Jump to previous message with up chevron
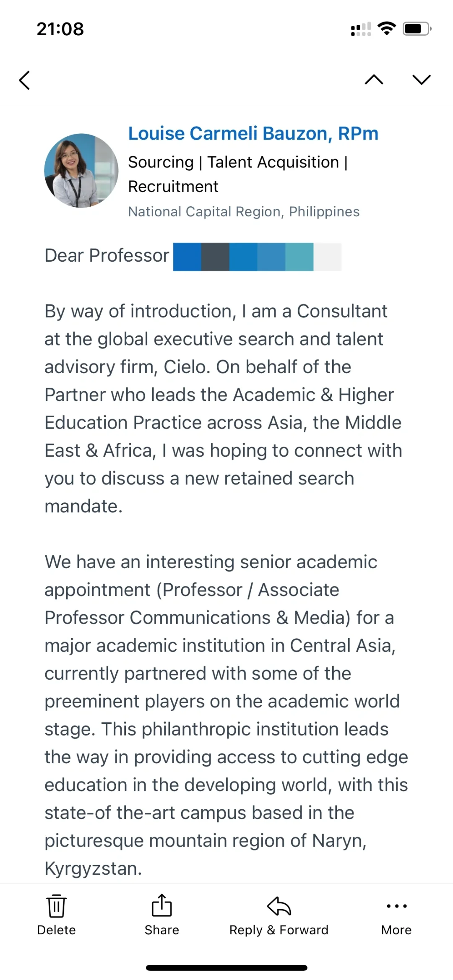The image size is (453, 980). [374, 80]
